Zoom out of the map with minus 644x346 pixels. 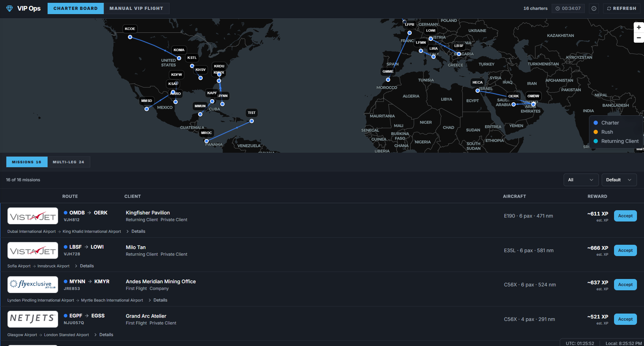[x=639, y=38]
